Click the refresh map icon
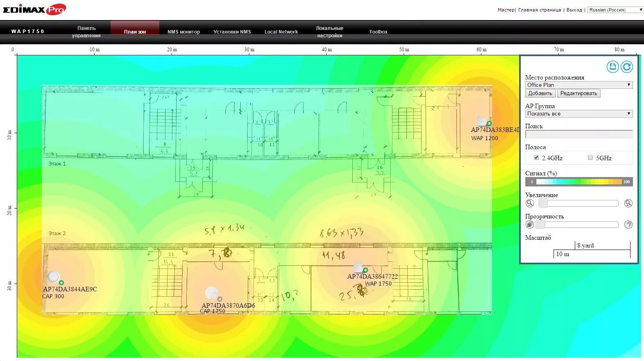 pyautogui.click(x=627, y=67)
